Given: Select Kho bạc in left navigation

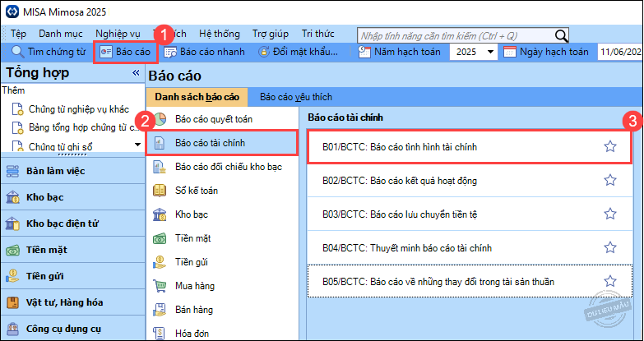Looking at the screenshot, I should (72, 197).
